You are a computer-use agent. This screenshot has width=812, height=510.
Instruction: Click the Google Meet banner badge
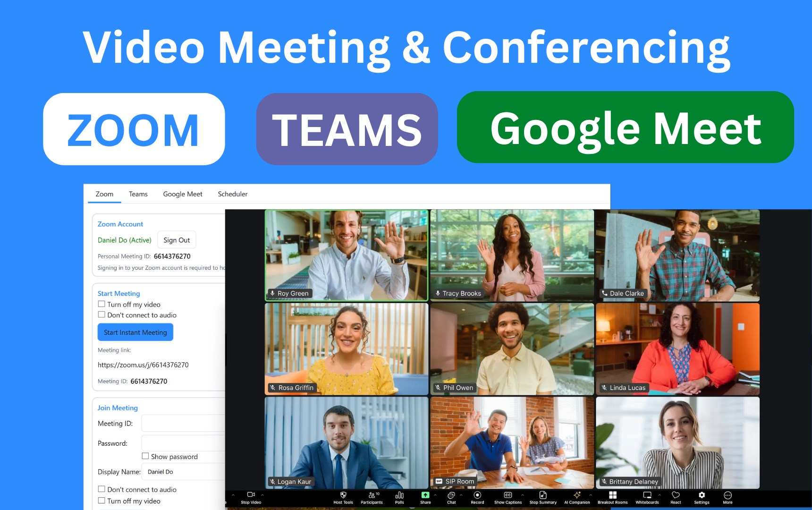626,127
